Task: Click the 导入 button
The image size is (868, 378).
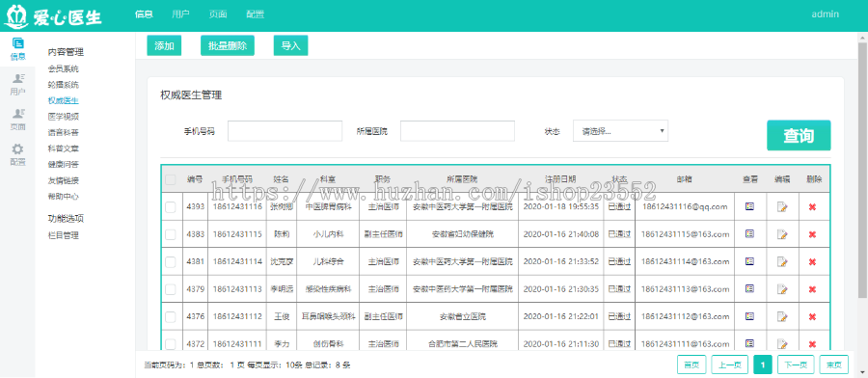Action: tap(290, 46)
